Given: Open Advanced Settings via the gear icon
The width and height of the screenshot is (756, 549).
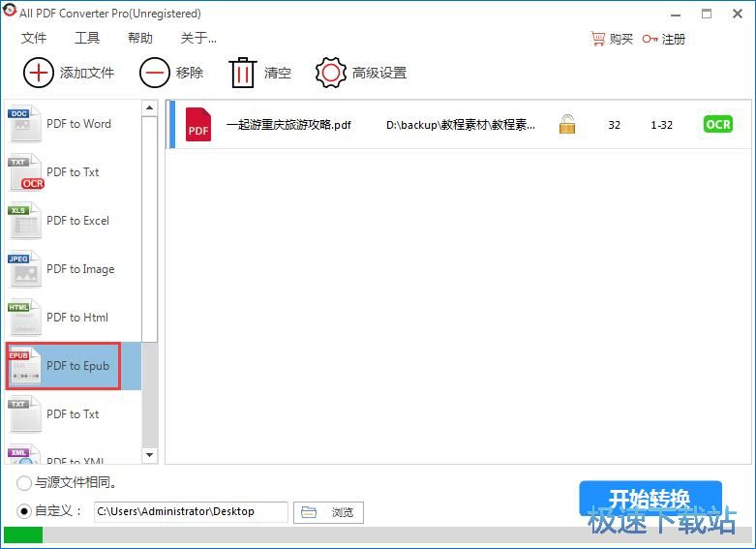Looking at the screenshot, I should [x=331, y=73].
